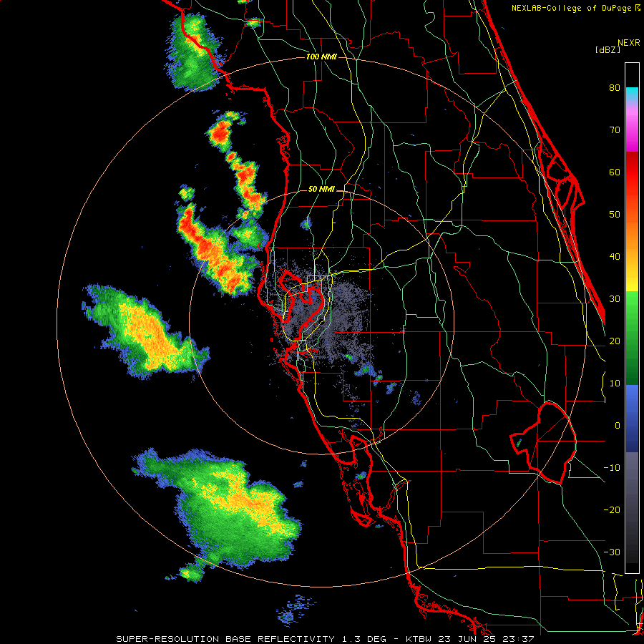The image size is (644, 644).
Task: Click the -30 value on dBZ scale
Action: pos(612,552)
